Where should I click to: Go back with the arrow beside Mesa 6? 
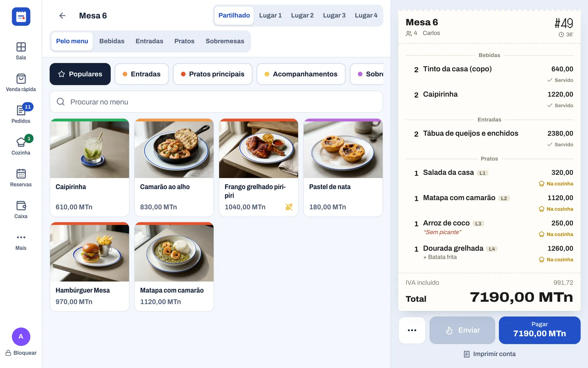point(62,15)
